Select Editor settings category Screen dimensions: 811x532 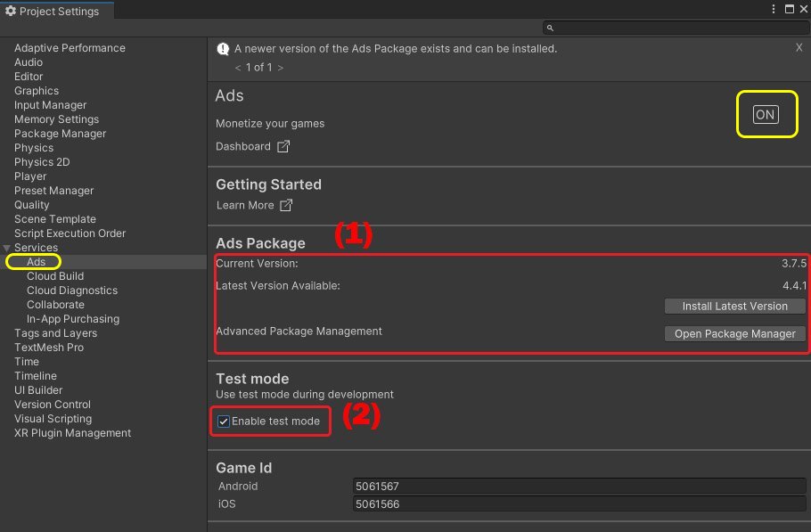tap(29, 77)
